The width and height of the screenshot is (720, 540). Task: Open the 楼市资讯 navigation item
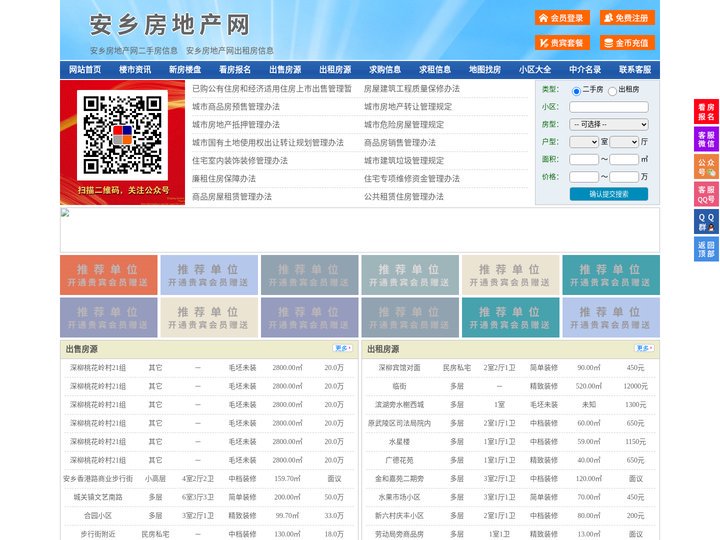(135, 70)
